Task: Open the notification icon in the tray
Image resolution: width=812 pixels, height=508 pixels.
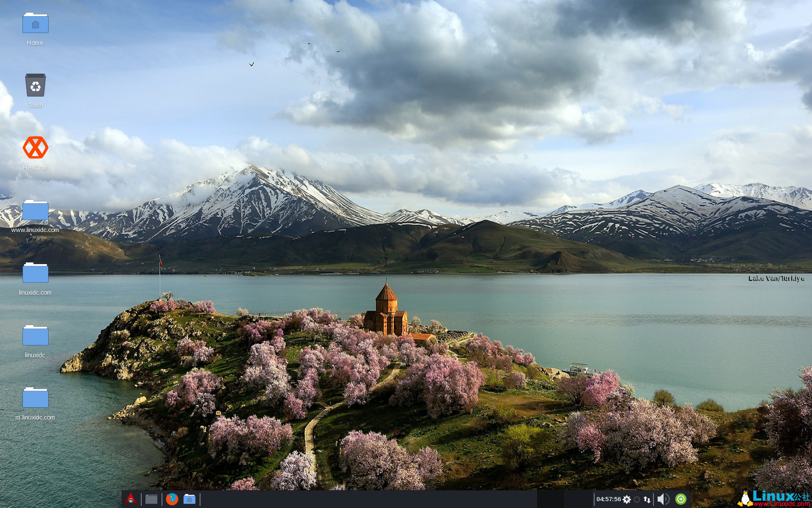Action: [637, 499]
